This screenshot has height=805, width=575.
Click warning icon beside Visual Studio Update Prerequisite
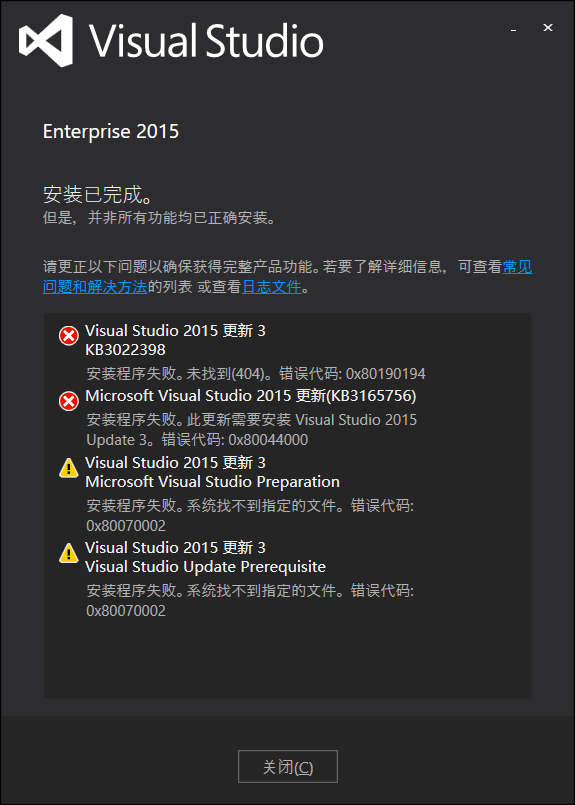(68, 553)
